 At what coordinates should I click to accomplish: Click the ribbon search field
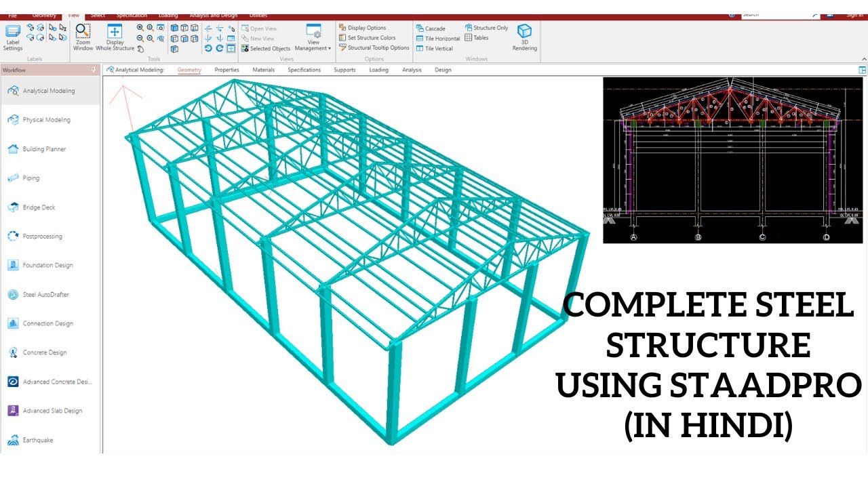pyautogui.click(x=781, y=15)
